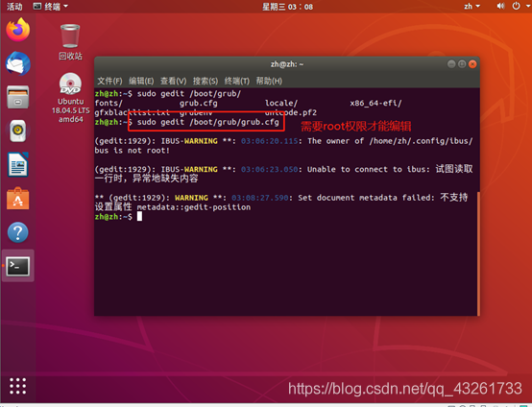
Task: Open the 文件(F) menu in terminal
Action: coord(109,81)
